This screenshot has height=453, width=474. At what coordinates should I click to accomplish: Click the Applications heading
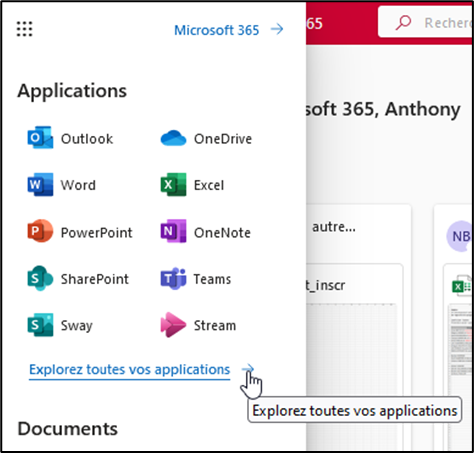click(72, 91)
